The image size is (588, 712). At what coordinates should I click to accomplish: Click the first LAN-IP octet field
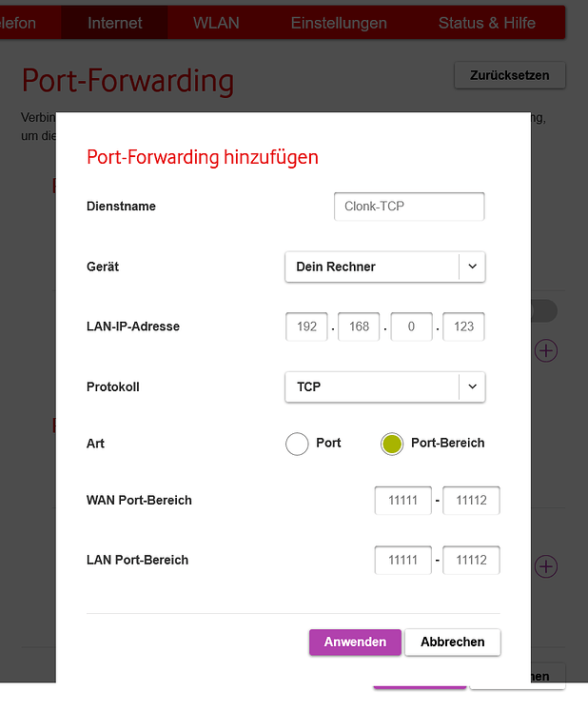[306, 326]
